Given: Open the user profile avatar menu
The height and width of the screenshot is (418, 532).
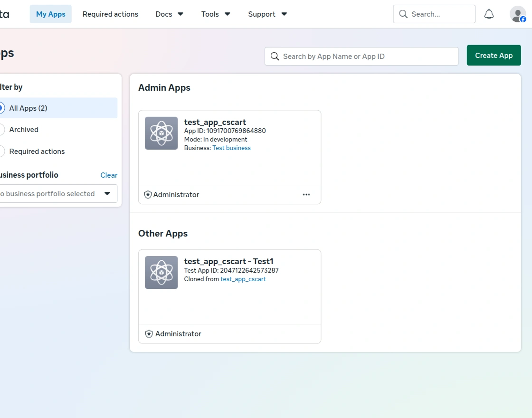Looking at the screenshot, I should point(518,14).
